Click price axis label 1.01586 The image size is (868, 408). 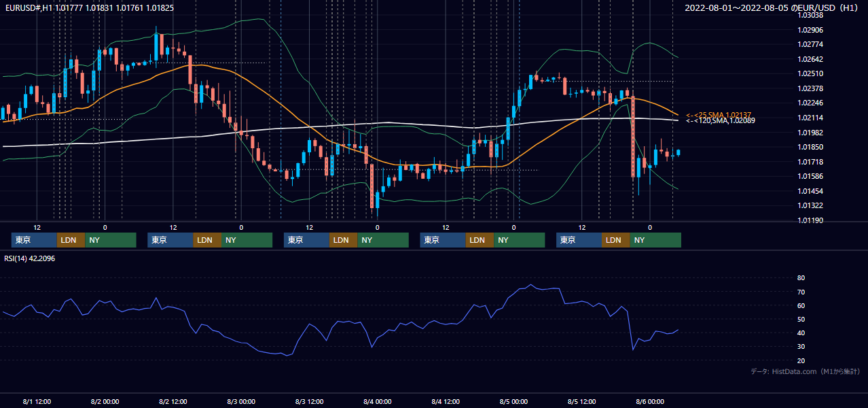[810, 176]
